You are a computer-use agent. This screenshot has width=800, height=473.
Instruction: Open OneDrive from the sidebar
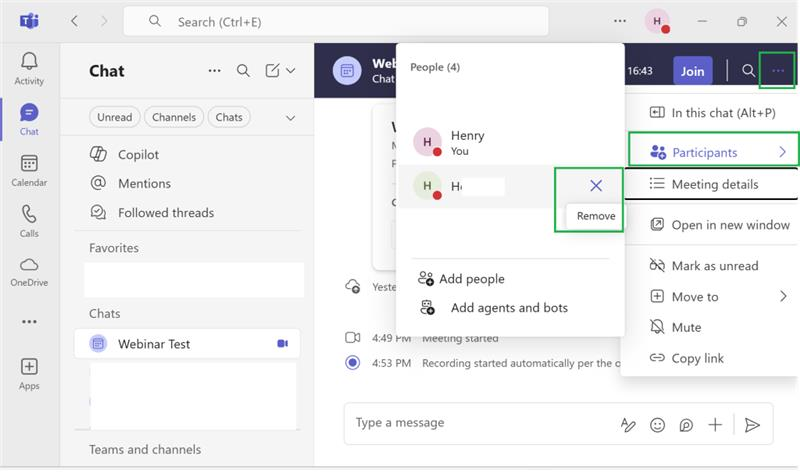point(29,271)
